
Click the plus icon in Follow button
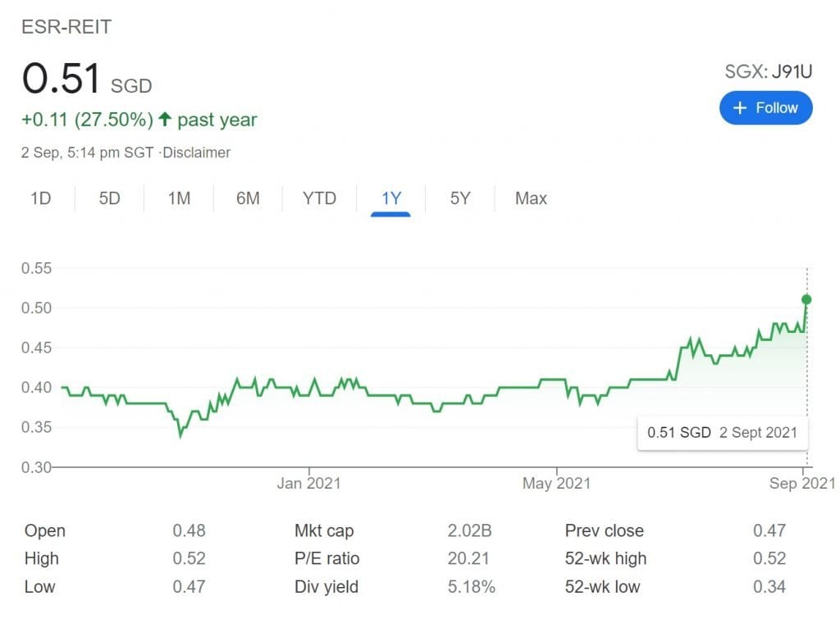point(740,108)
